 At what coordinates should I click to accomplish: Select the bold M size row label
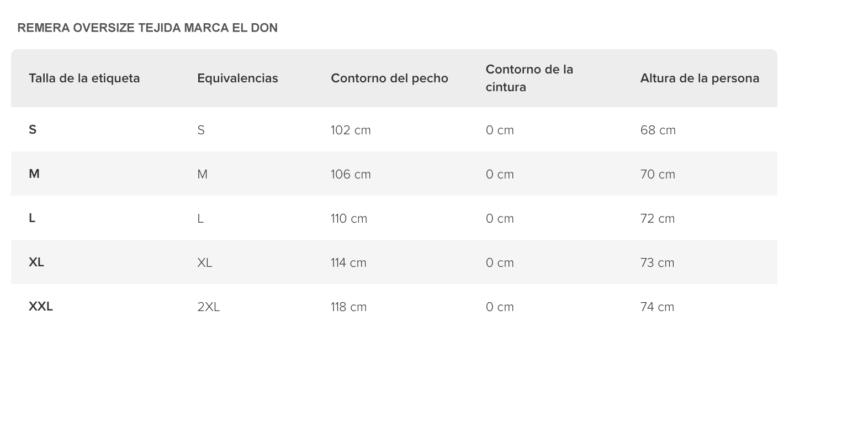click(34, 174)
